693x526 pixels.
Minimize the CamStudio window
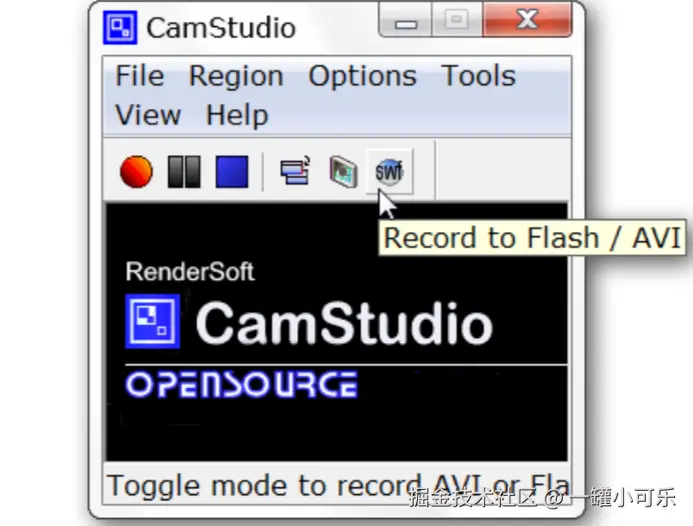click(405, 21)
